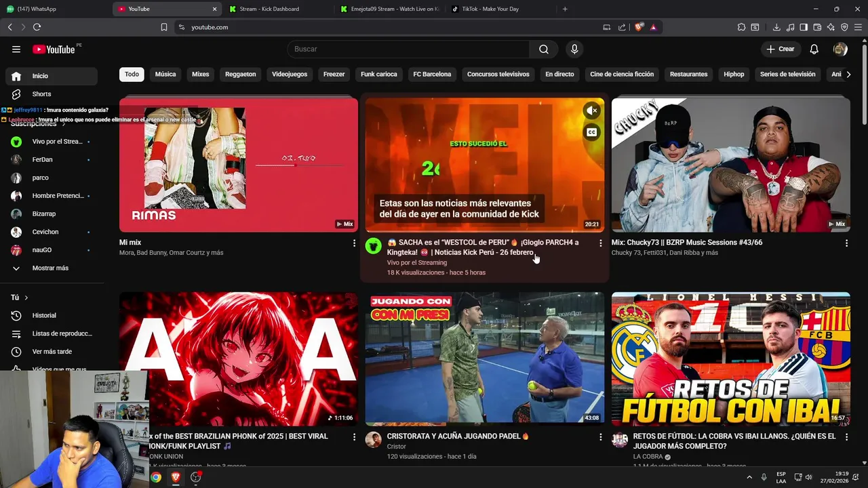Image resolution: width=868 pixels, height=488 pixels.
Task: Expand Mostrar más subscriptions
Action: click(x=52, y=268)
